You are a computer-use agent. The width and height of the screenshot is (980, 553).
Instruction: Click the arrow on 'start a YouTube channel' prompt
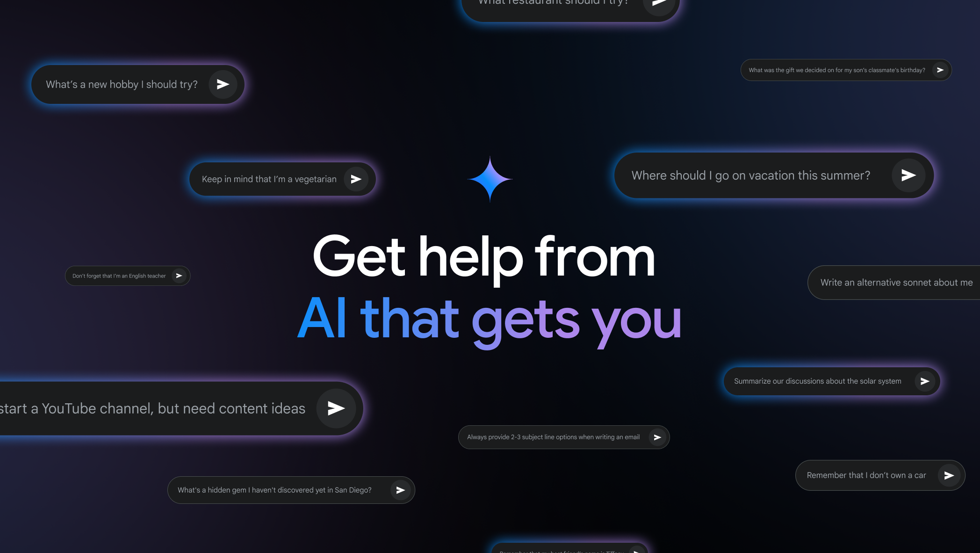point(337,408)
